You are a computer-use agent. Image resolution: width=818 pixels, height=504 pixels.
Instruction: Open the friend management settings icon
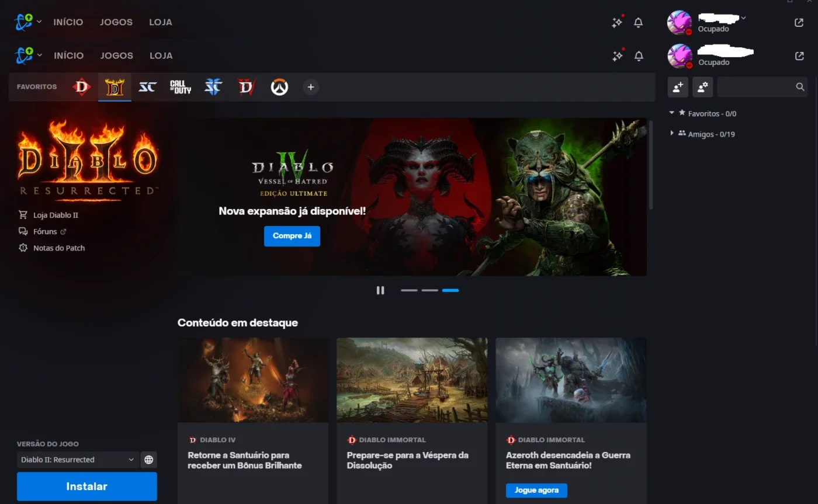pyautogui.click(x=702, y=87)
